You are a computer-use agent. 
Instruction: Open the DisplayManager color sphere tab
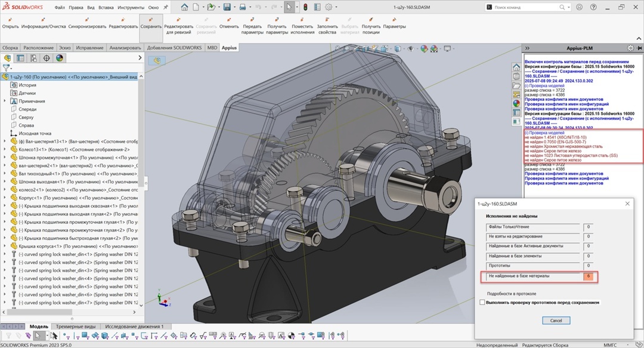coord(60,58)
